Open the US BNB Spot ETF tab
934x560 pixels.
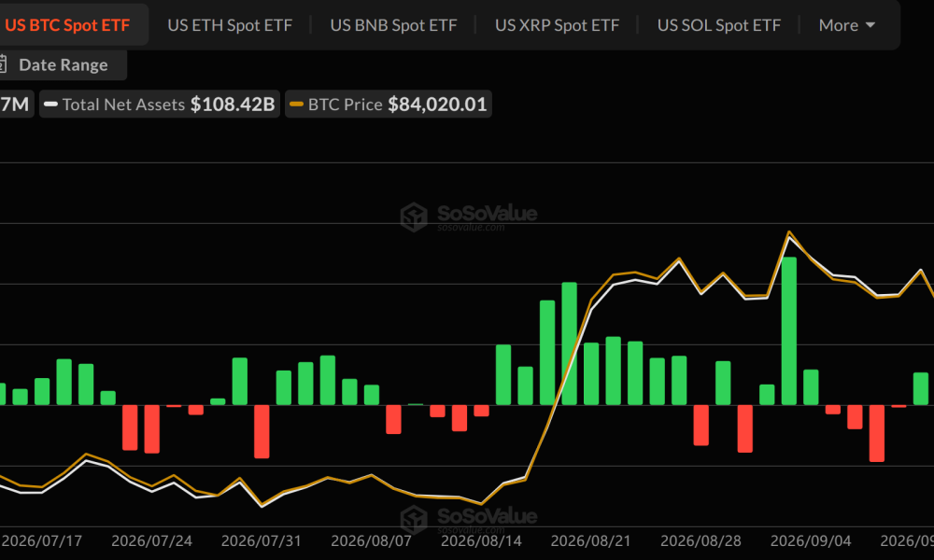click(x=394, y=25)
